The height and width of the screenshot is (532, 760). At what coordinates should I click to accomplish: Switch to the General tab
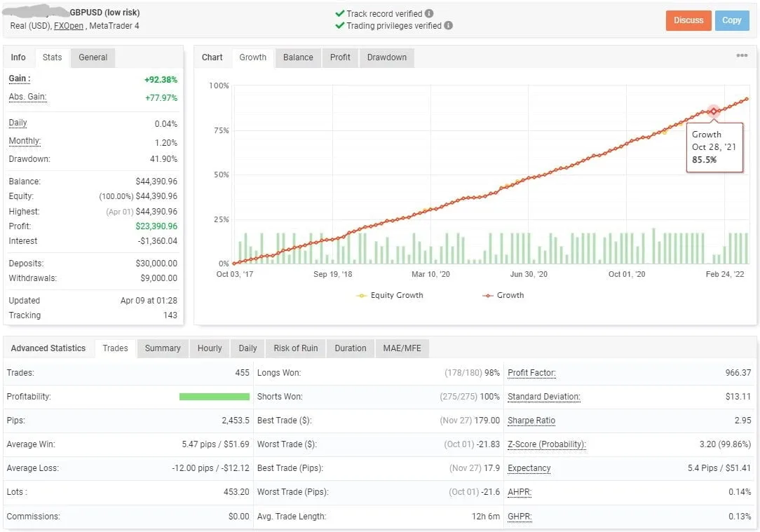[x=92, y=57]
